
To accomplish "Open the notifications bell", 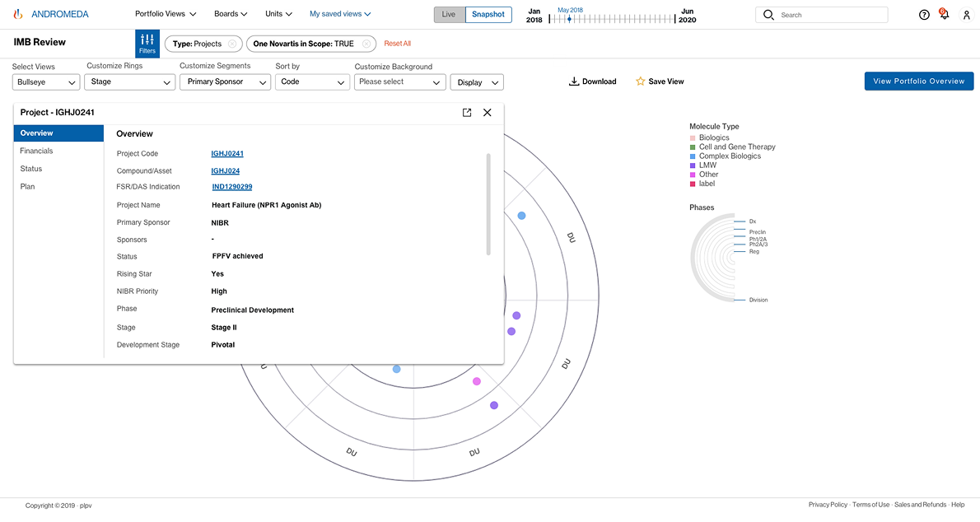I will click(x=945, y=15).
